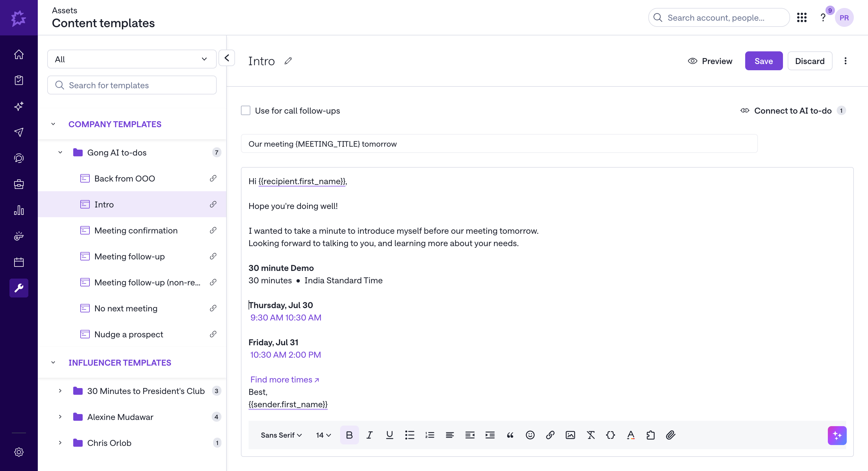Click the Save button
The image size is (868, 471).
tap(763, 61)
